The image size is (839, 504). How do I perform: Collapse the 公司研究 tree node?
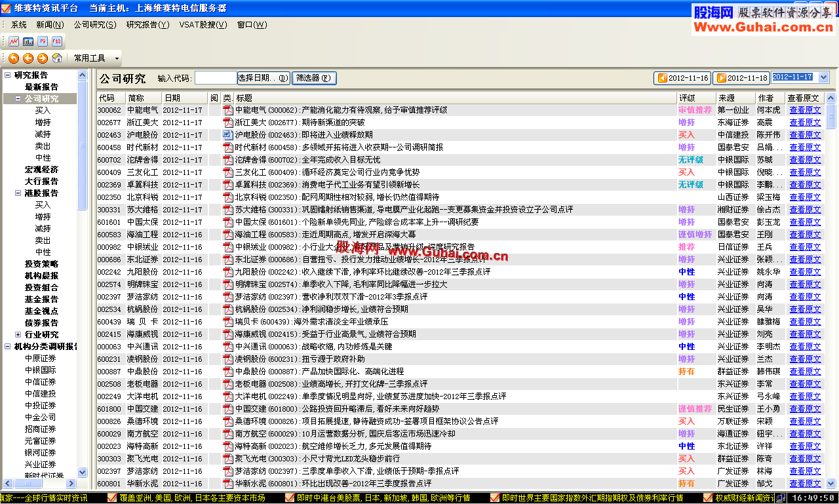[18, 99]
